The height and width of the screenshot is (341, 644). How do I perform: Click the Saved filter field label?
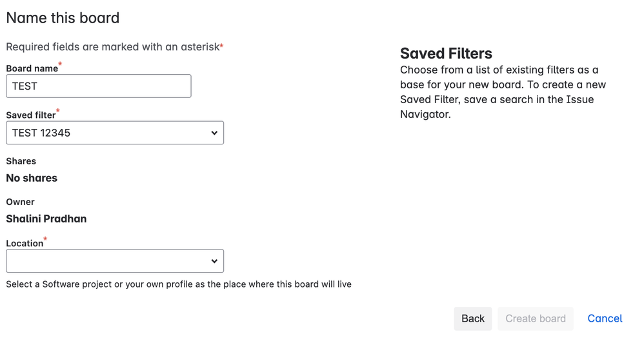(x=30, y=115)
